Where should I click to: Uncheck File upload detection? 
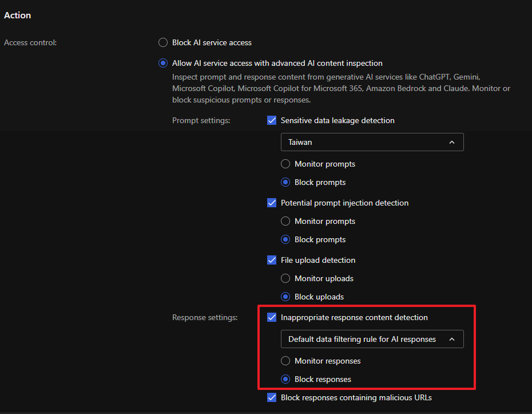(x=272, y=260)
